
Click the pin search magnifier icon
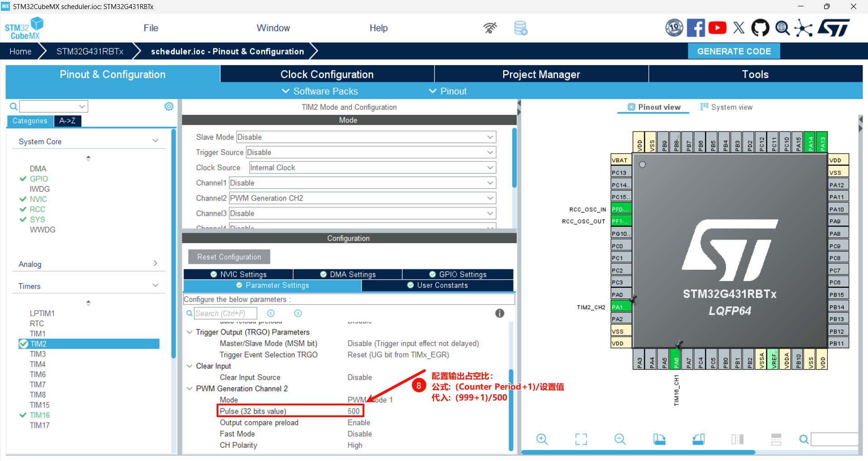point(804,439)
